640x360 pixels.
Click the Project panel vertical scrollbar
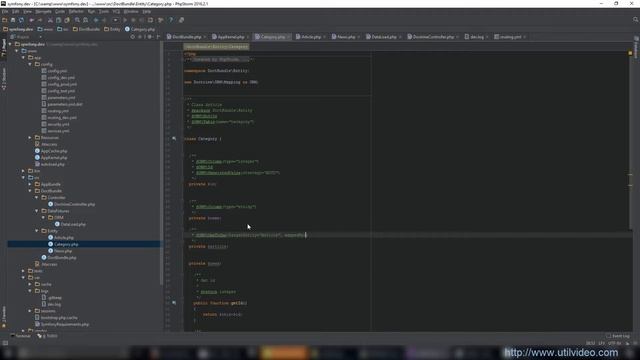(162, 163)
